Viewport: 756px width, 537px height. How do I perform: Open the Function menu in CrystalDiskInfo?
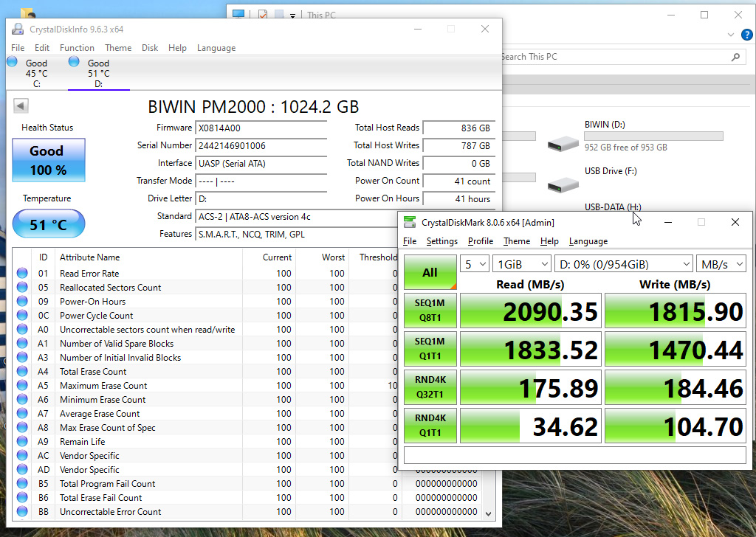(x=77, y=48)
